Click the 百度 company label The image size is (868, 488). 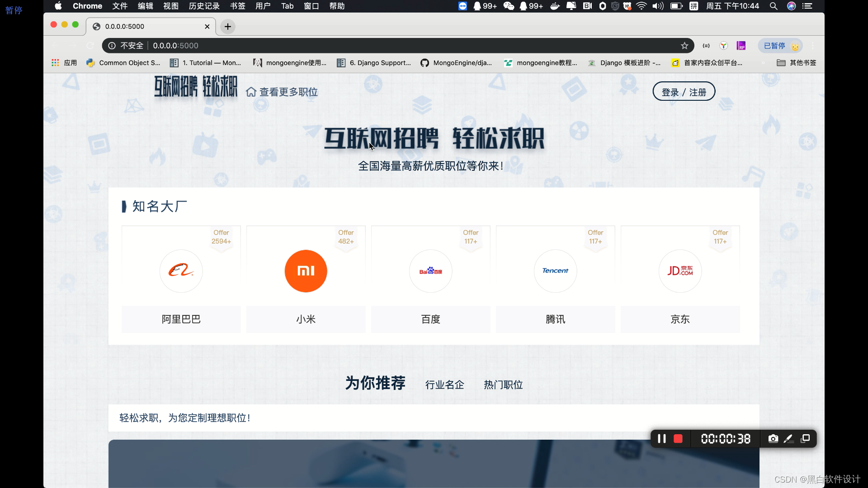coord(430,319)
